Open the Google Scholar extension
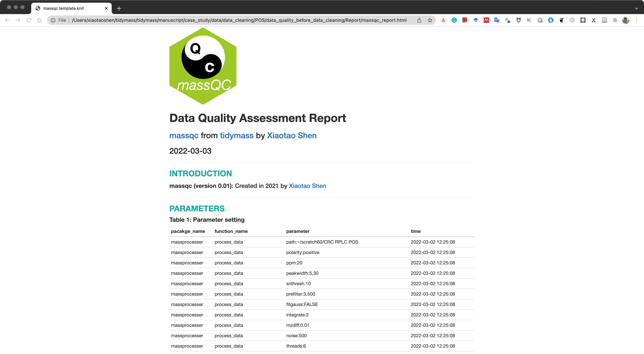 (475, 20)
